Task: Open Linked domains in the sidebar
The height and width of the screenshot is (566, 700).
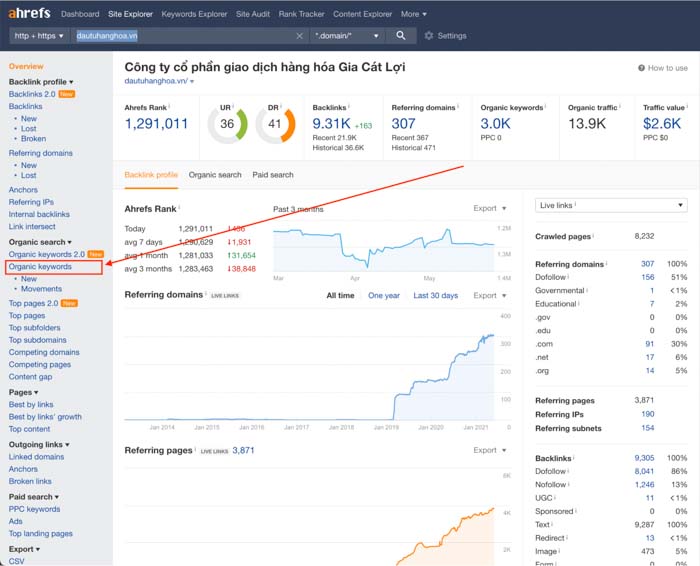Action: 36,457
